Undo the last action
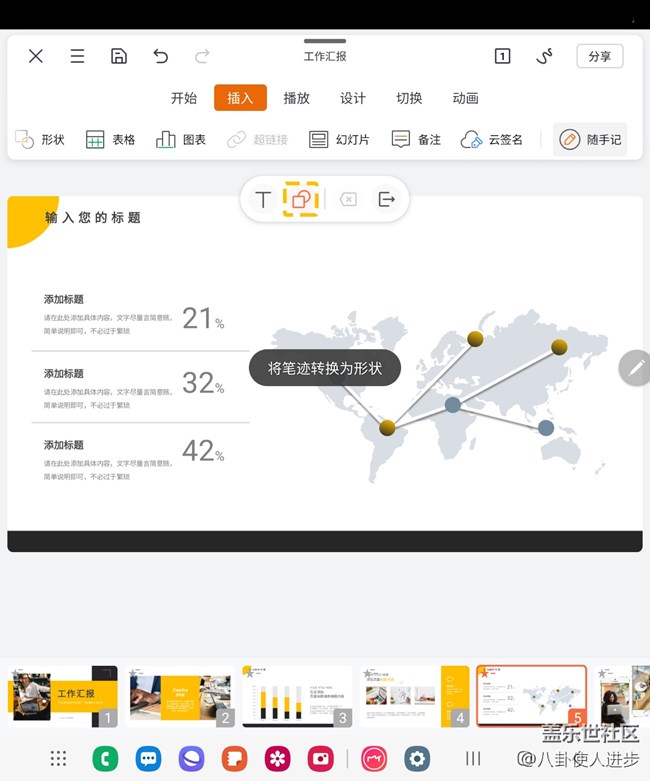The width and height of the screenshot is (650, 781). (x=161, y=56)
